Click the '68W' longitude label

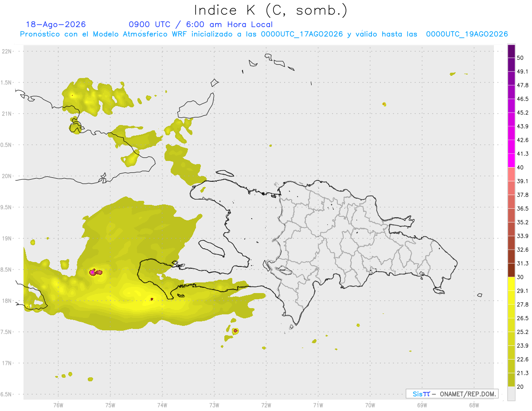[x=473, y=405]
